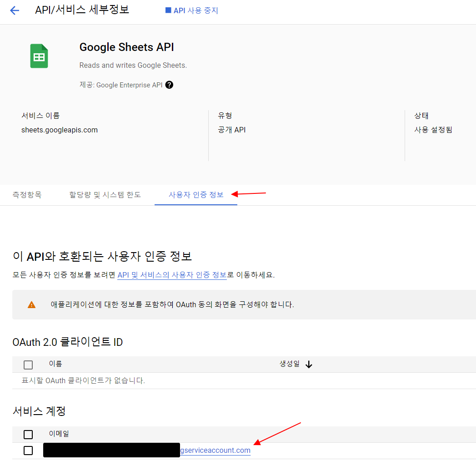Click the 상태 label
This screenshot has height=461, width=476.
(421, 116)
